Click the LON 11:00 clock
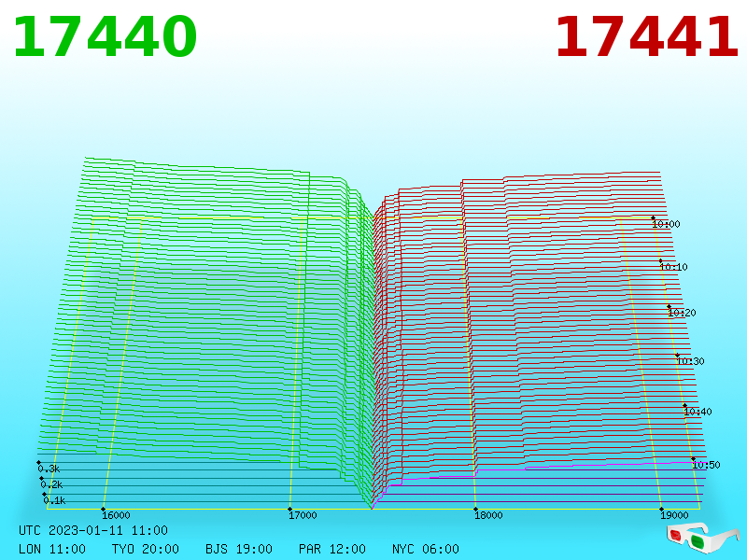 point(52,549)
